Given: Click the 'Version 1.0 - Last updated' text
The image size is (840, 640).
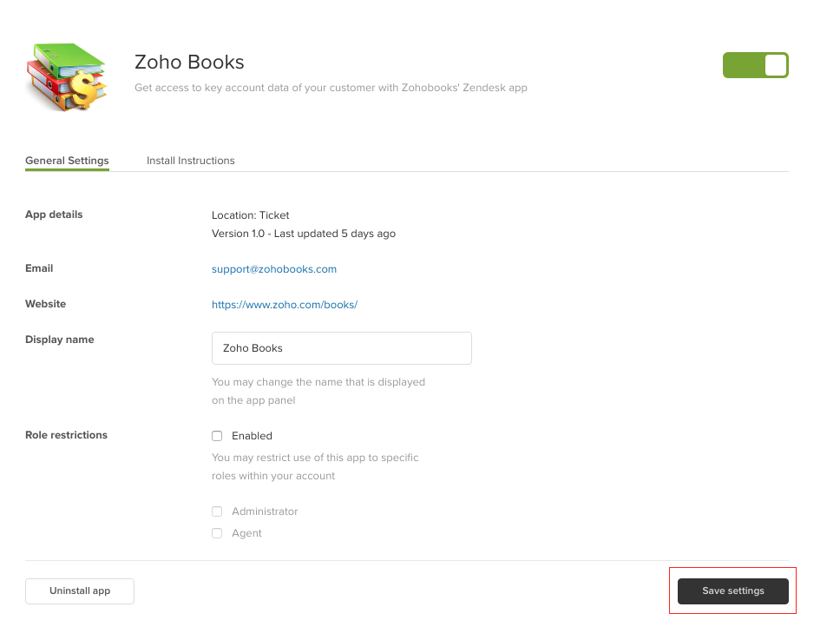Looking at the screenshot, I should (304, 234).
